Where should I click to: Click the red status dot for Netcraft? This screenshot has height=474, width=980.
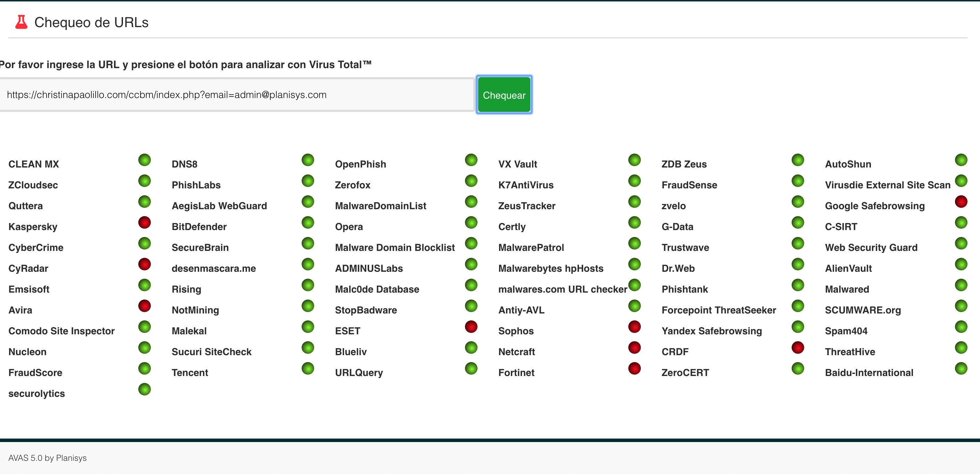pyautogui.click(x=635, y=347)
